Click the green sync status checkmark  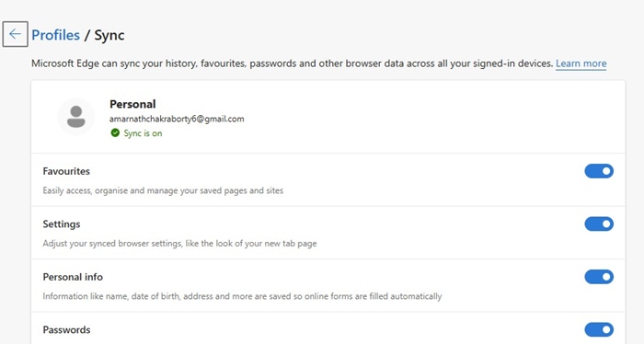pos(115,133)
